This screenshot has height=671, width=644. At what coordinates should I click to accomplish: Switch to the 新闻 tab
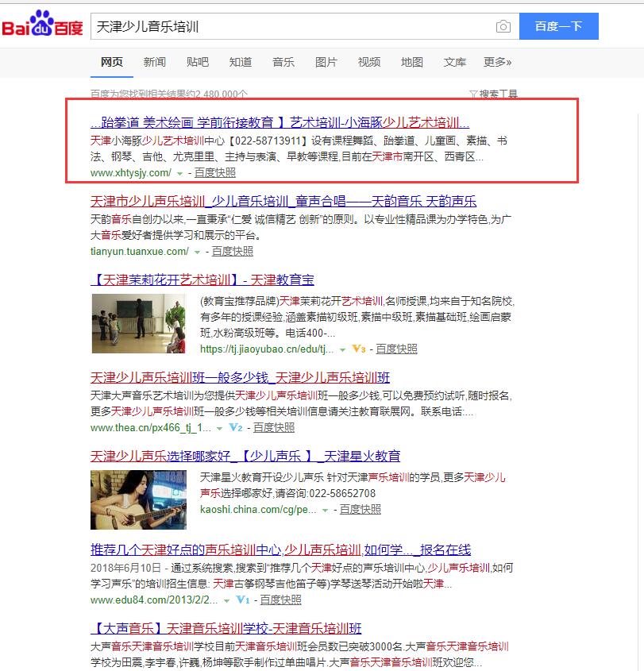pyautogui.click(x=155, y=62)
